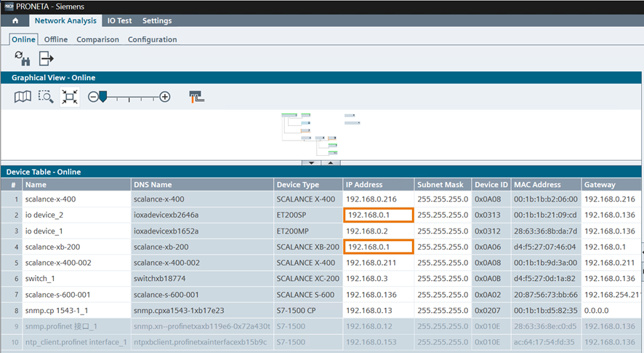Click the zoom slider handle
This screenshot has height=353, width=644.
tap(103, 97)
